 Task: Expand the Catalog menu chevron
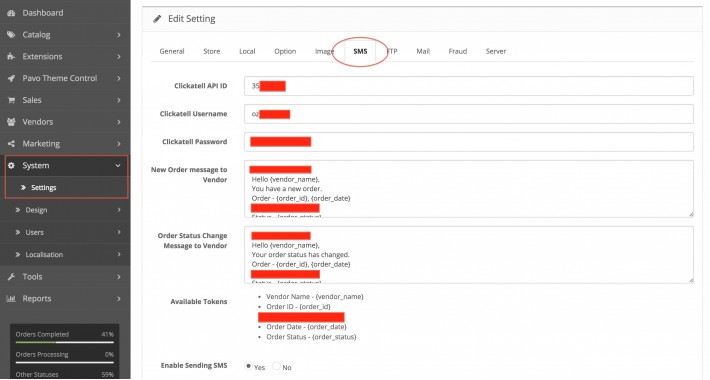click(x=119, y=35)
